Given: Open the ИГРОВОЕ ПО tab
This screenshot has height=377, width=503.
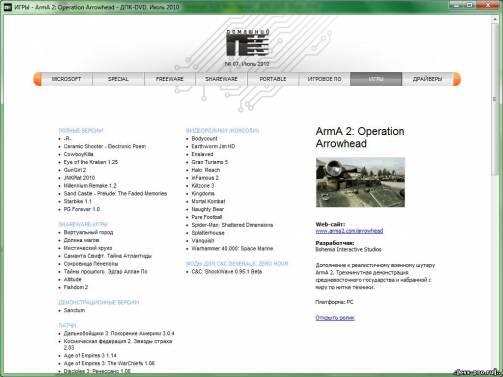Looking at the screenshot, I should [x=324, y=79].
